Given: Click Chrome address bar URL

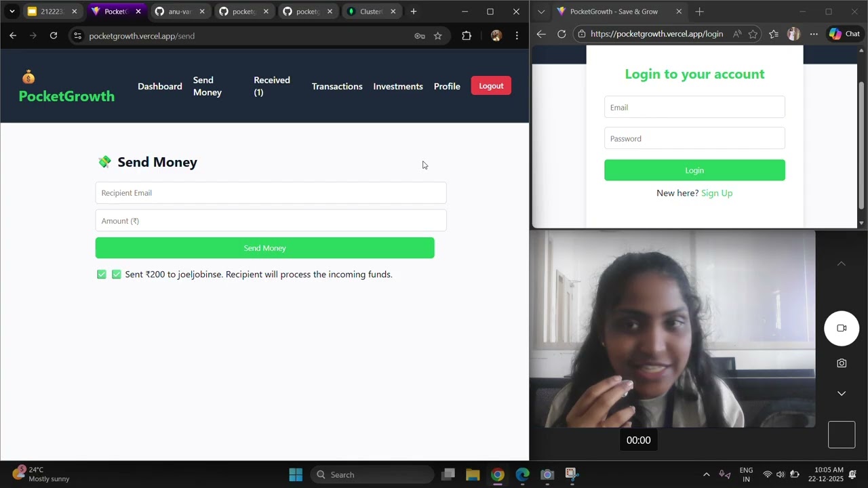Looking at the screenshot, I should [142, 36].
